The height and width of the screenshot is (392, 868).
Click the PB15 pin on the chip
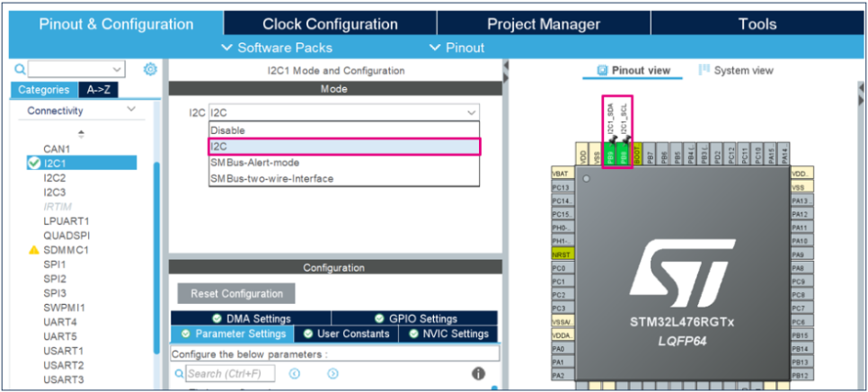click(802, 335)
